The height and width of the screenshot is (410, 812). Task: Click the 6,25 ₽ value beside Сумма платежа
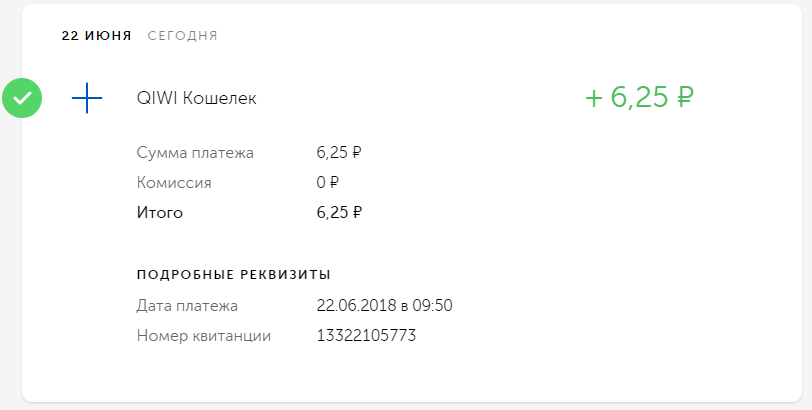[x=338, y=153]
